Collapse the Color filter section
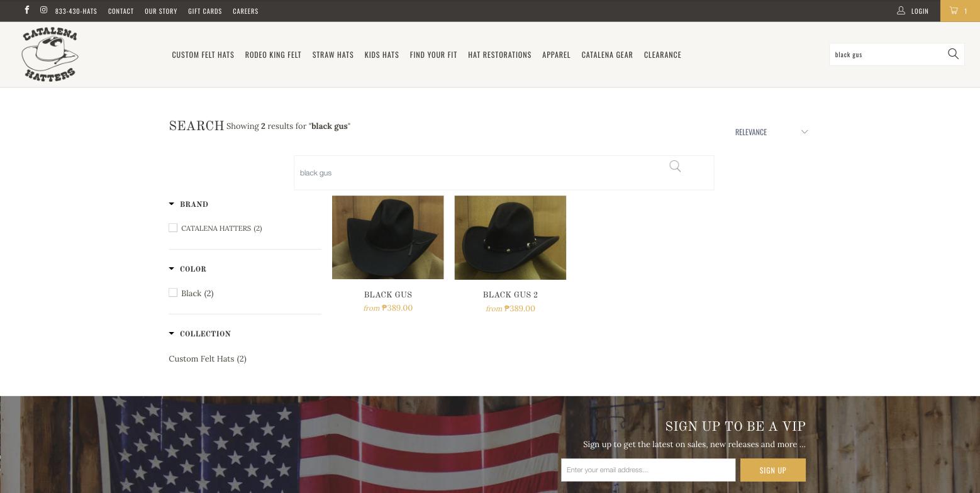The image size is (980, 493). [187, 269]
